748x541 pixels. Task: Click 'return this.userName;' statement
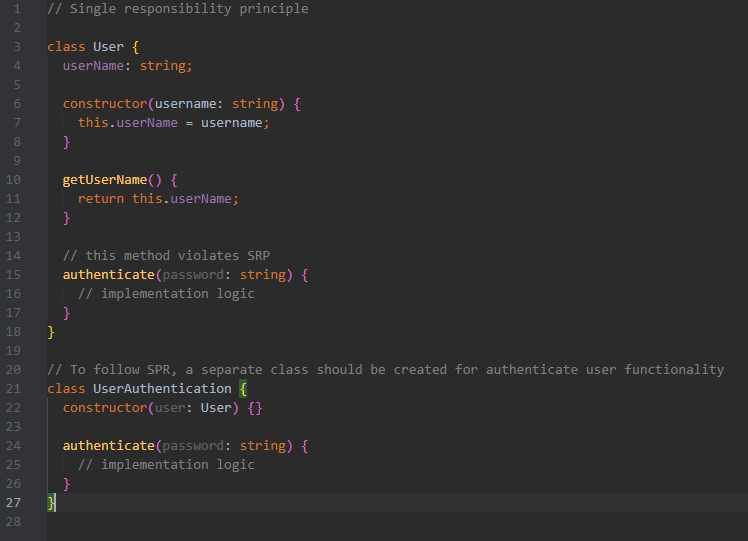coord(158,198)
